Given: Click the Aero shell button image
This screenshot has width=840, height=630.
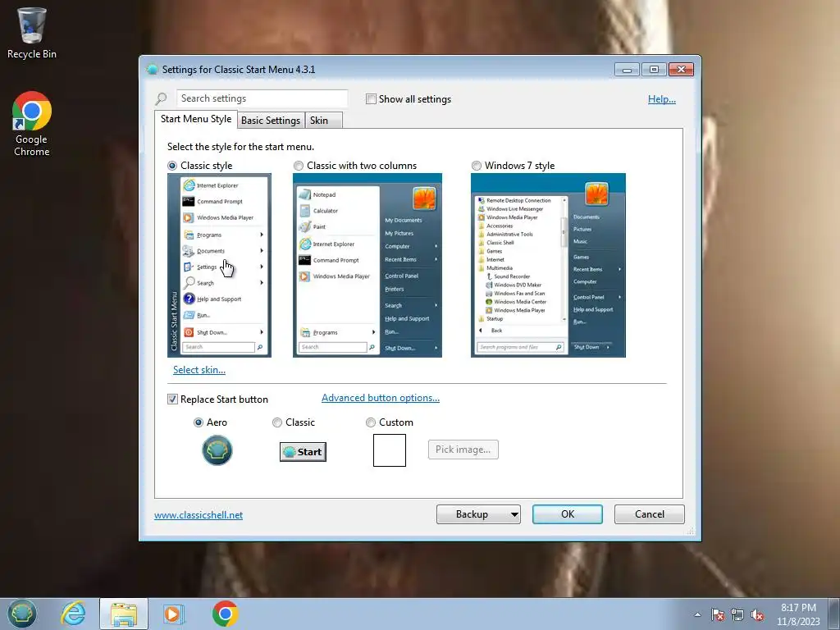Looking at the screenshot, I should click(217, 450).
